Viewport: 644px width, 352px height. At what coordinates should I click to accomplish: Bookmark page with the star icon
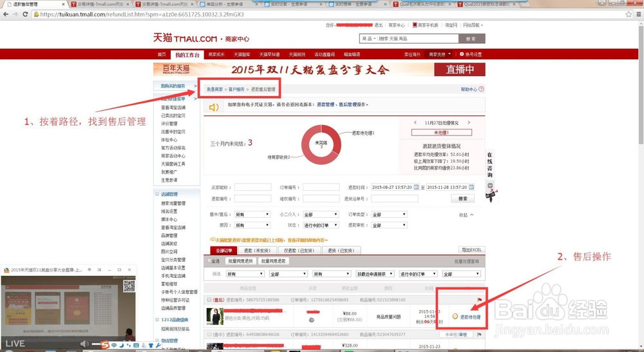[x=629, y=14]
